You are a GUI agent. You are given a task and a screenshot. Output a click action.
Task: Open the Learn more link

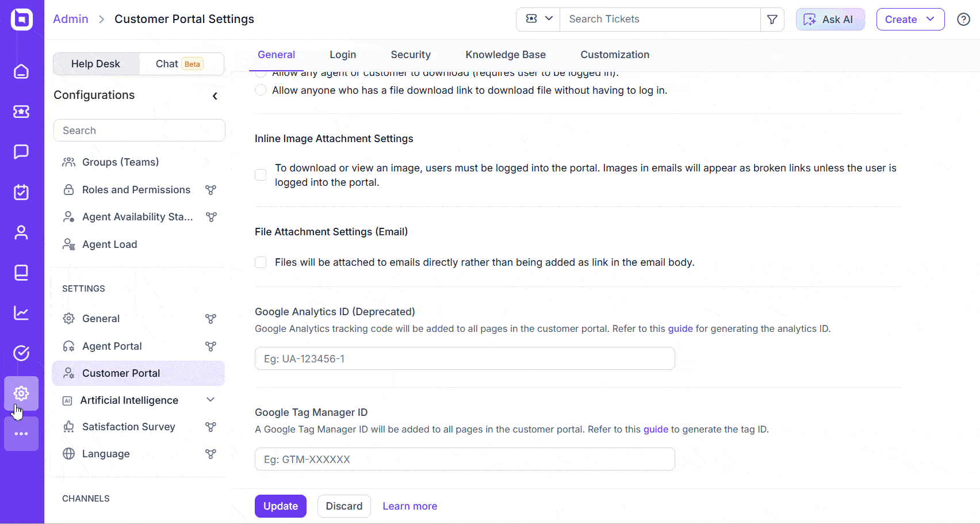tap(410, 506)
